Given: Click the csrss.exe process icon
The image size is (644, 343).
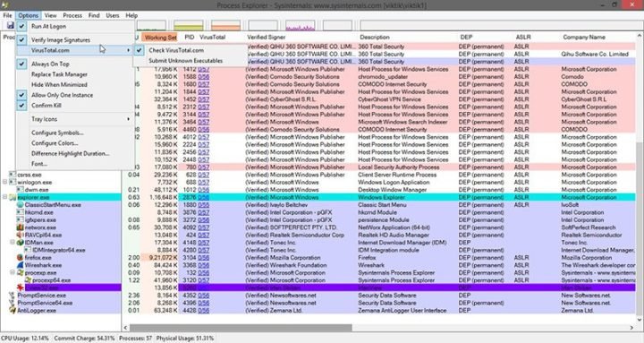Looking at the screenshot, I should [x=13, y=175].
